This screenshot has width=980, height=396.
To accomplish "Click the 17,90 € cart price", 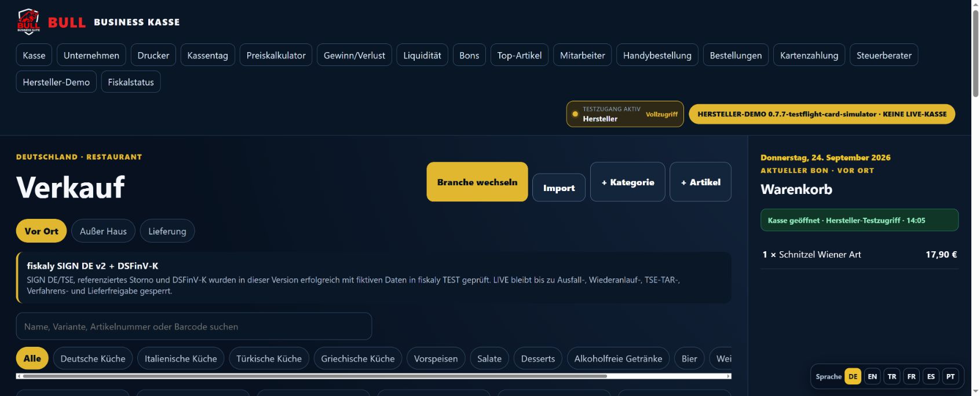I will [941, 255].
